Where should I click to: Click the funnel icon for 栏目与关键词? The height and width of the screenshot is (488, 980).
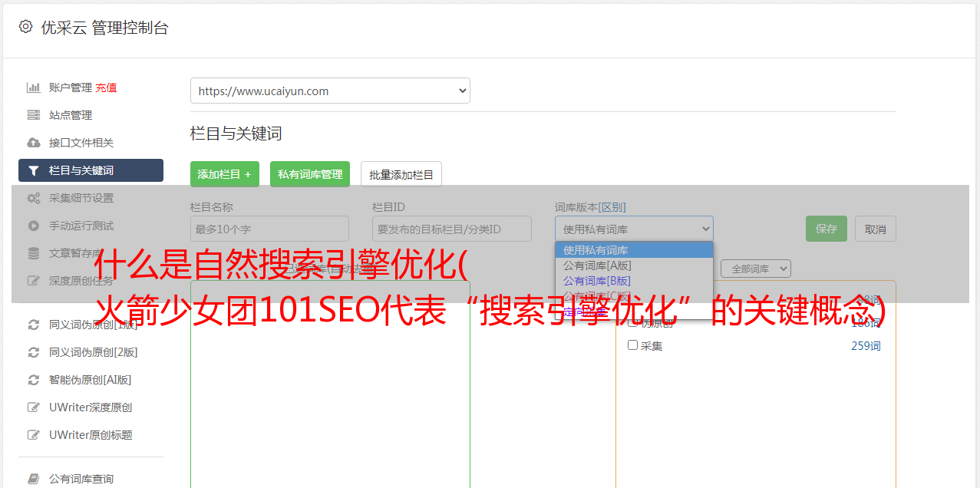[33, 170]
